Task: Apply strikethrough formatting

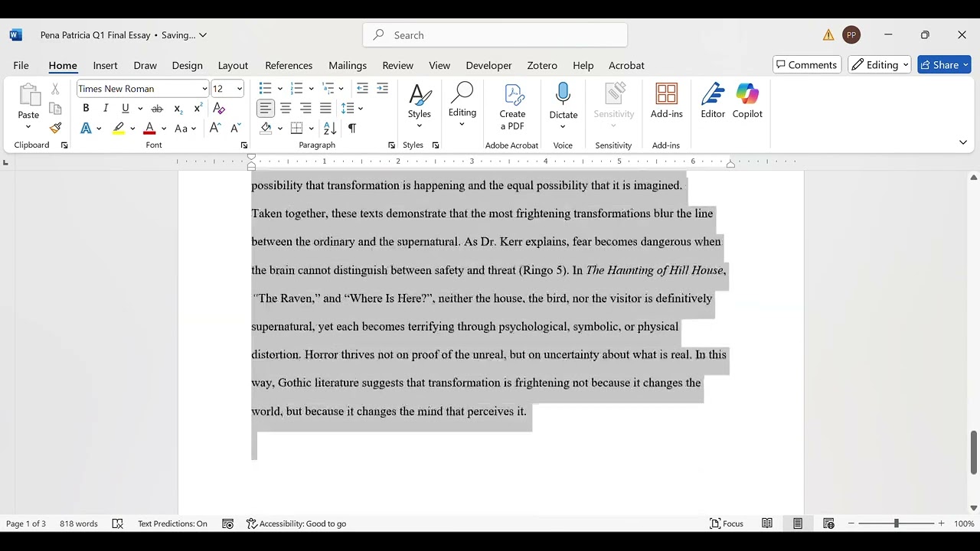Action: [x=157, y=109]
